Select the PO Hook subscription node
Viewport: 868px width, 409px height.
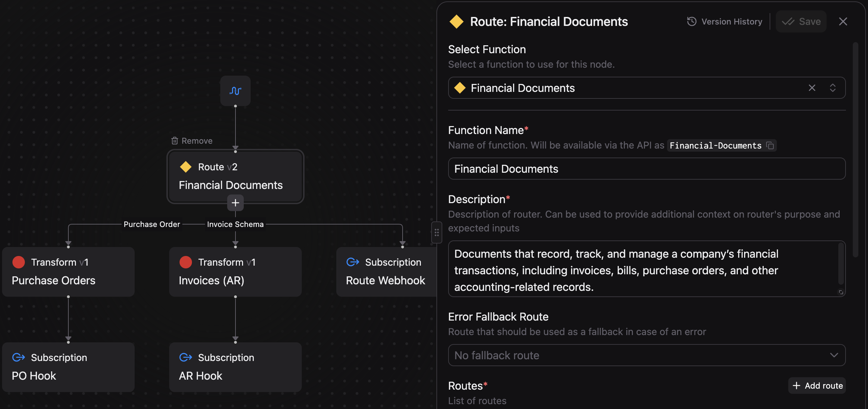[68, 367]
